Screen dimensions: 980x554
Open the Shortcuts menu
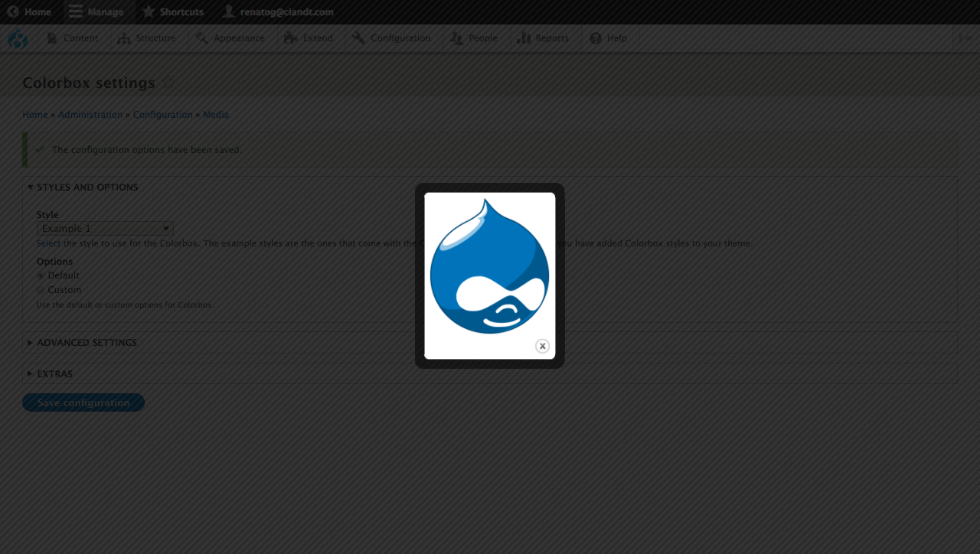coord(173,12)
